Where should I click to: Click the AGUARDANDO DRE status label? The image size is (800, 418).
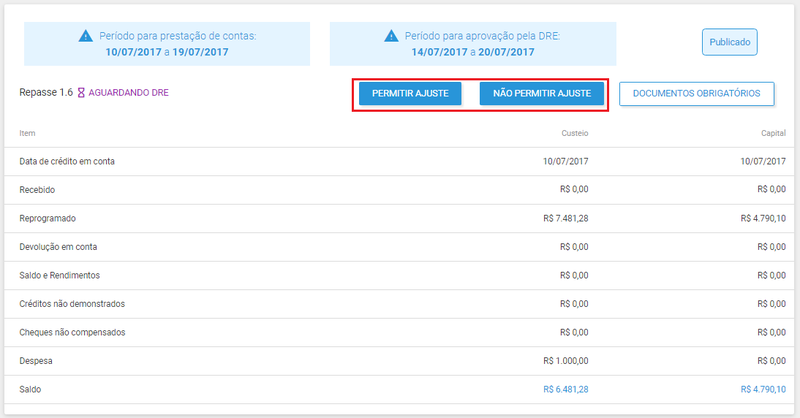[129, 93]
